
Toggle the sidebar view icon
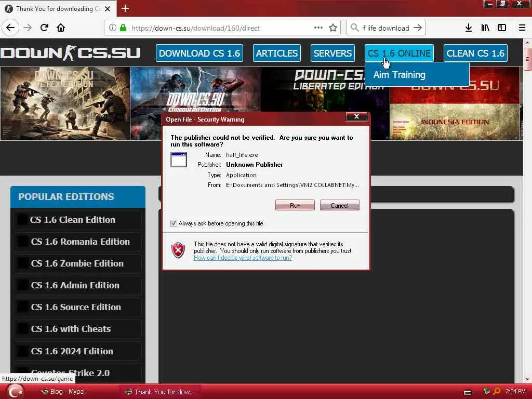(x=502, y=28)
